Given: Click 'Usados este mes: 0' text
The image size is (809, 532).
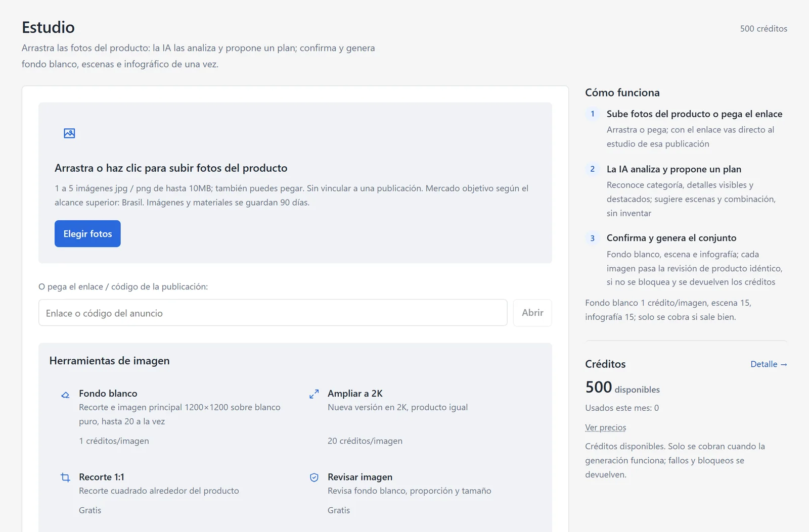Looking at the screenshot, I should tap(622, 408).
